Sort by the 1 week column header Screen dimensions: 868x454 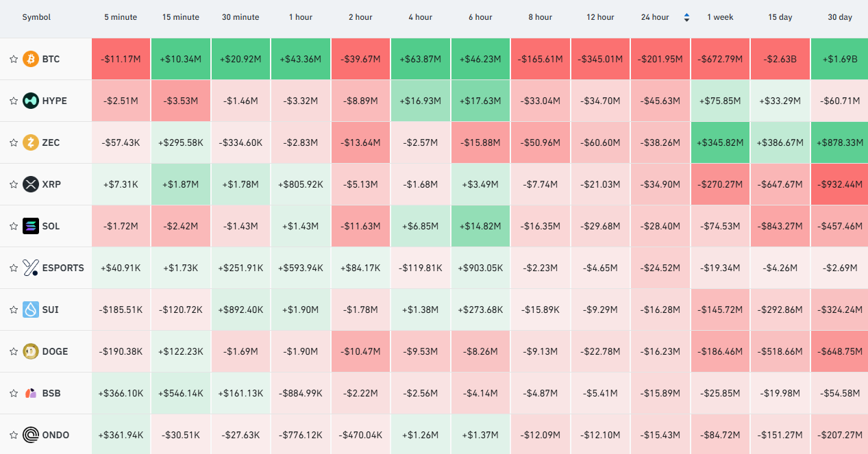(x=720, y=17)
